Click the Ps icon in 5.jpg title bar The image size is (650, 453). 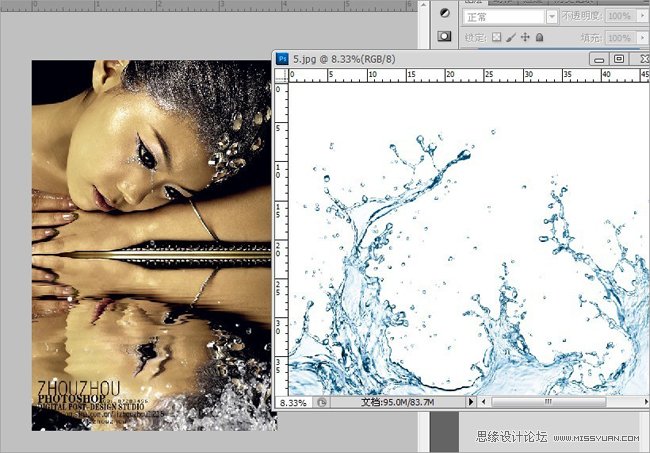point(282,59)
